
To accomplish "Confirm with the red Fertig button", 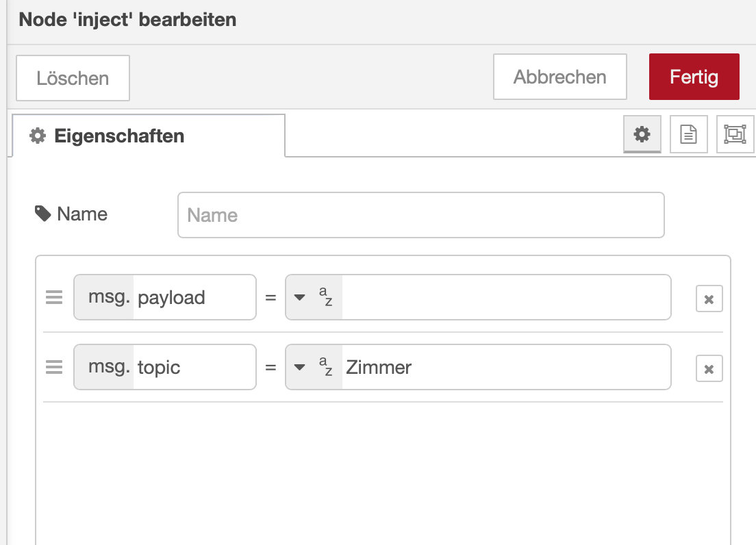I will (x=694, y=77).
